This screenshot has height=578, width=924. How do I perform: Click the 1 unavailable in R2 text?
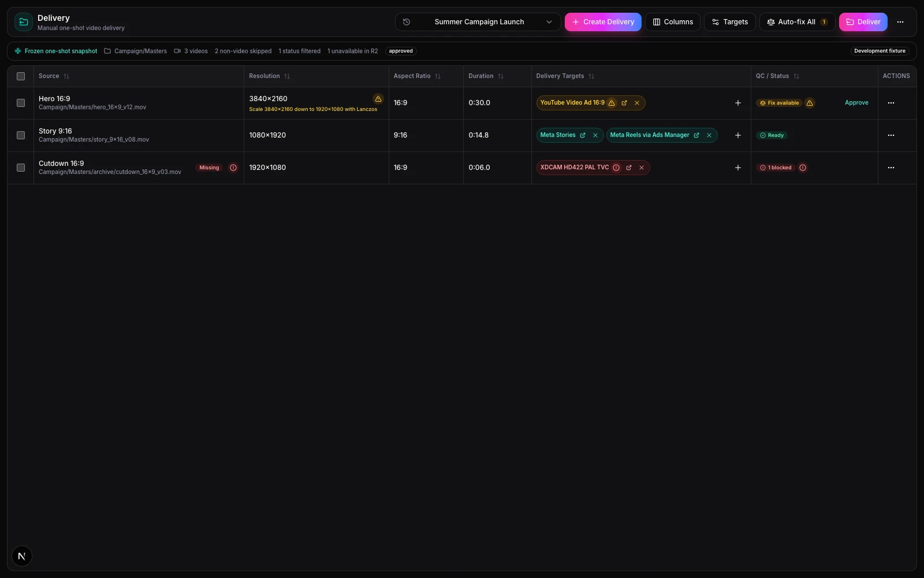click(x=352, y=51)
